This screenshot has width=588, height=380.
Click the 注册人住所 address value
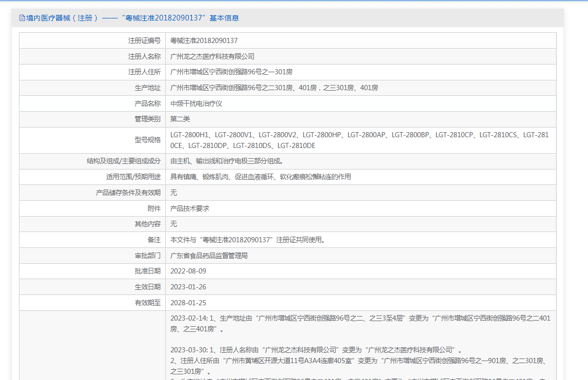click(231, 72)
